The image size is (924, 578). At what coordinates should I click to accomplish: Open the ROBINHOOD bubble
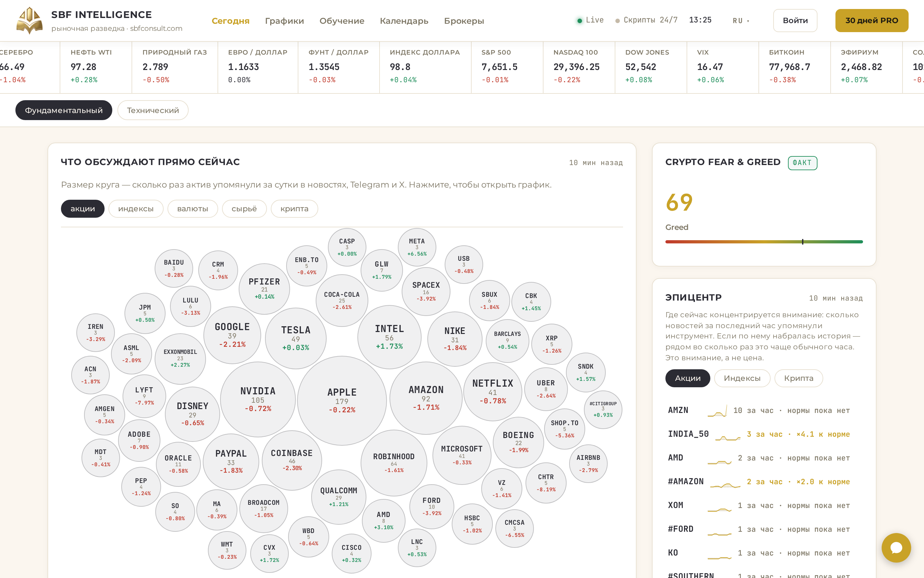coord(394,463)
